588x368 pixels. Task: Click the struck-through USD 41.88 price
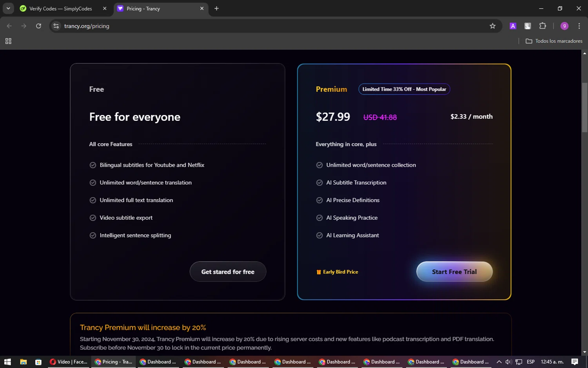point(380,117)
